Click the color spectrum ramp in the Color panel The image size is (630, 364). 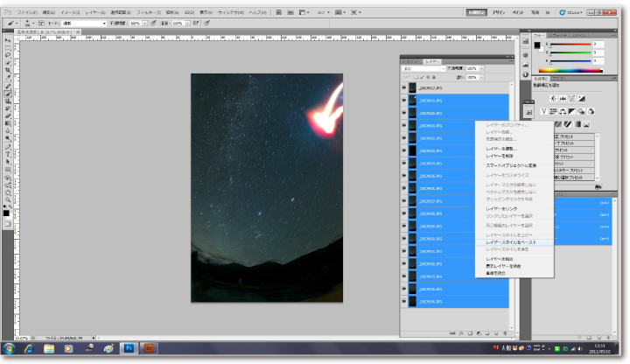(570, 71)
